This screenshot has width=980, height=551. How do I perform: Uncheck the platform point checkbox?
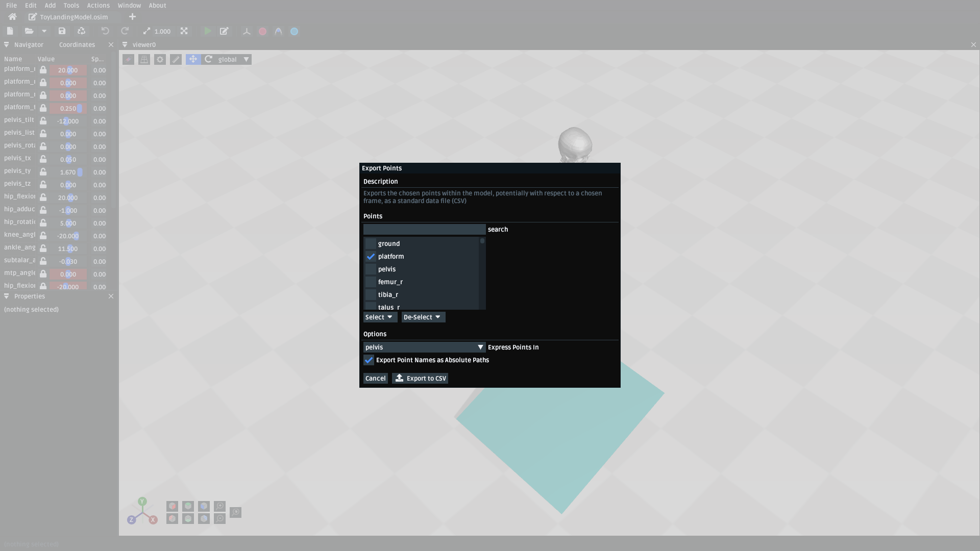click(x=371, y=257)
